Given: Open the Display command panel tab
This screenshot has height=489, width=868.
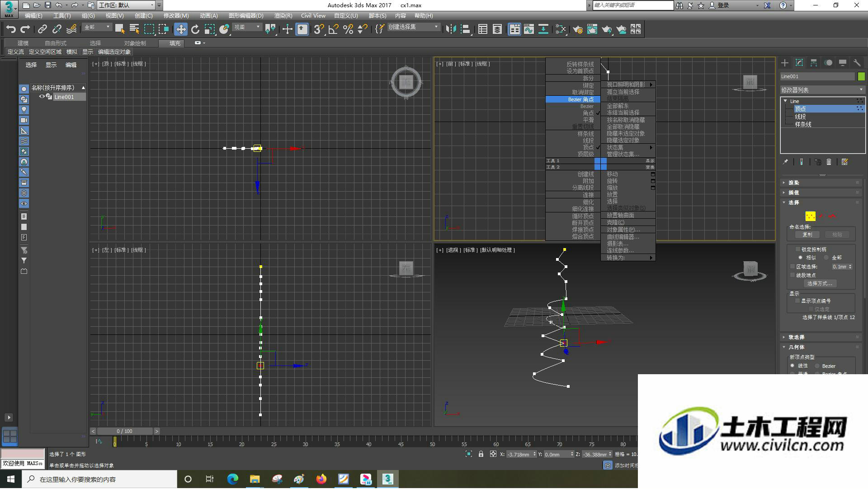Looking at the screenshot, I should point(843,63).
